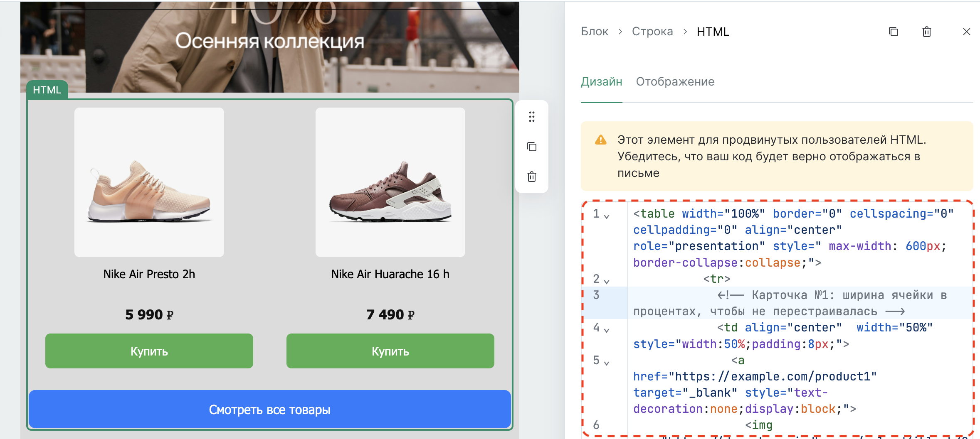Image resolution: width=980 pixels, height=439 pixels.
Task: Delete the block via the floating toolbar trash
Action: tap(532, 177)
